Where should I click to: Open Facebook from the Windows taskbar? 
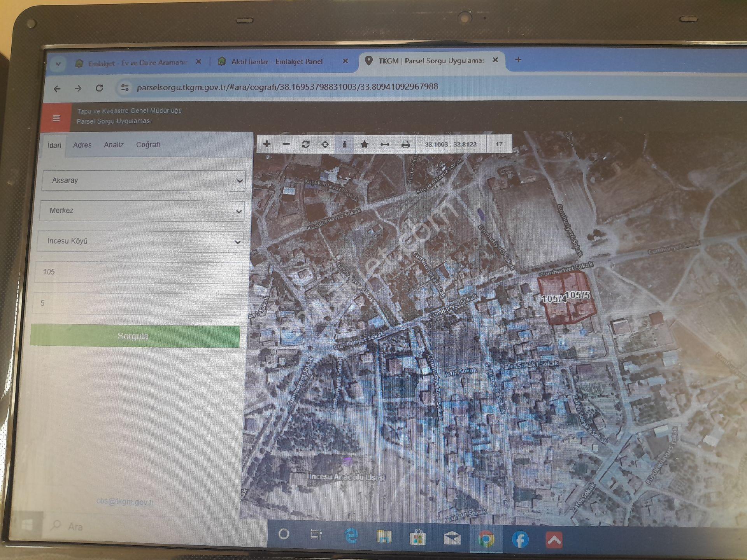(520, 540)
